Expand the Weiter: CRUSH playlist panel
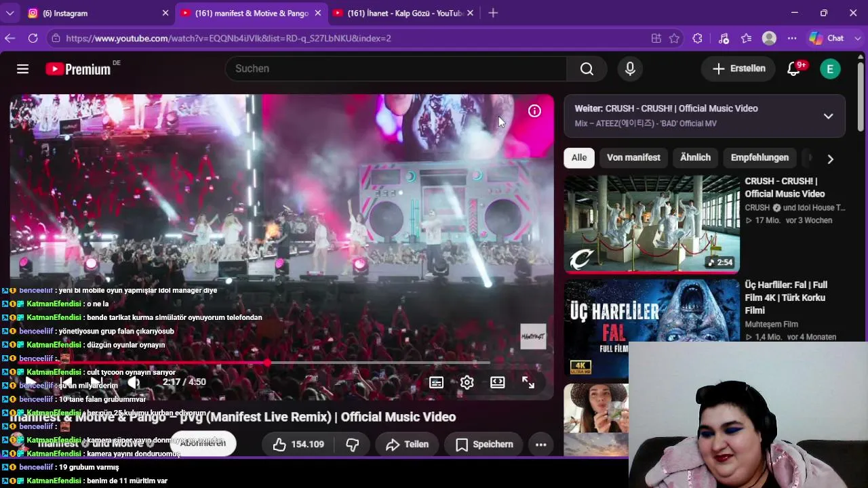Screen dimensions: 868x488 pyautogui.click(x=828, y=116)
